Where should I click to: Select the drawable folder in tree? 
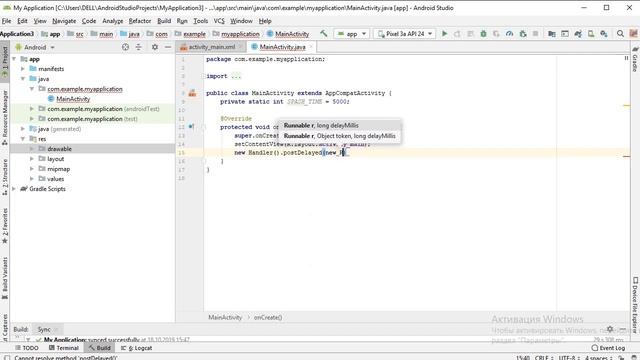pos(59,149)
